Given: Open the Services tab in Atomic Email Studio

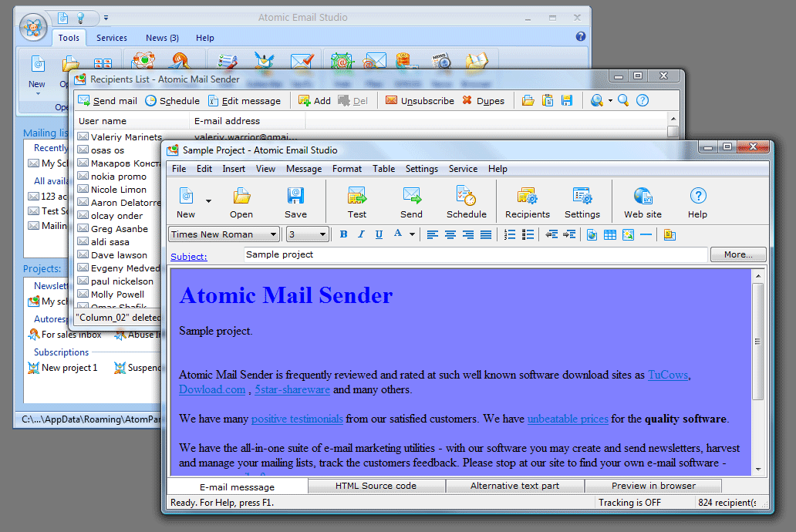Looking at the screenshot, I should pyautogui.click(x=112, y=38).
